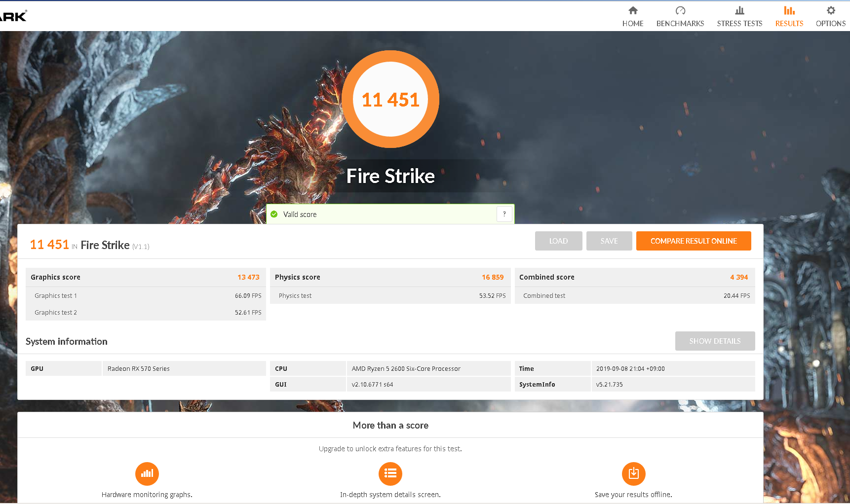Click the orange Results bars icon
This screenshot has width=850, height=504.
pyautogui.click(x=789, y=10)
